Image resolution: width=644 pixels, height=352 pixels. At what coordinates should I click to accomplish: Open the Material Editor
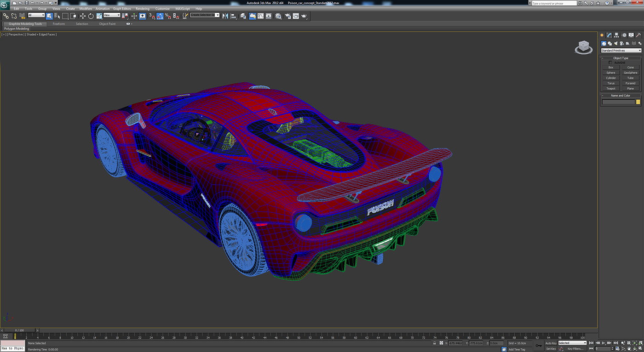click(279, 16)
